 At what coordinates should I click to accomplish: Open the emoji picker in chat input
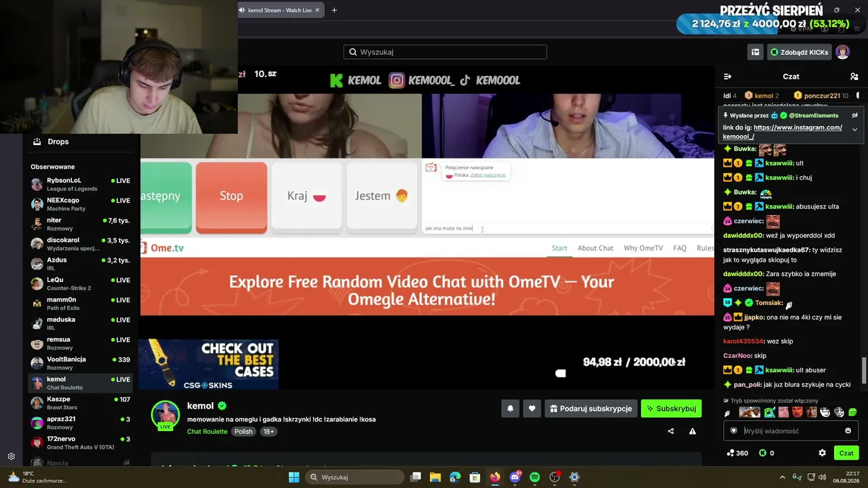[x=848, y=430]
